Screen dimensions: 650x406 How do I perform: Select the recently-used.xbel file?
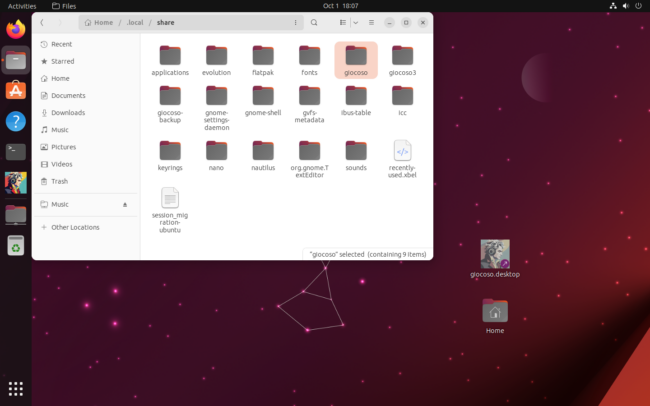click(402, 160)
